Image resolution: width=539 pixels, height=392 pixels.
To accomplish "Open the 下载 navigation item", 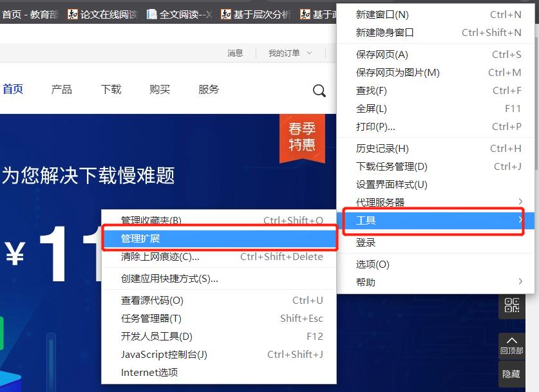I will point(110,89).
